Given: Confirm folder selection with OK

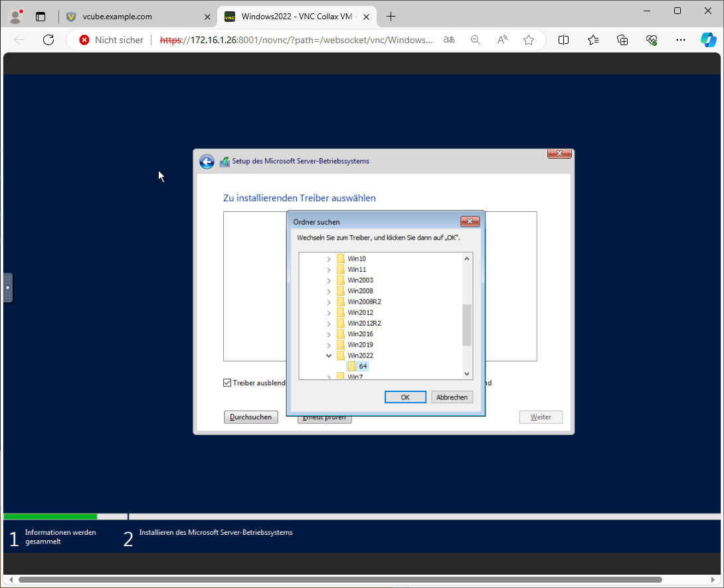Looking at the screenshot, I should (x=405, y=397).
